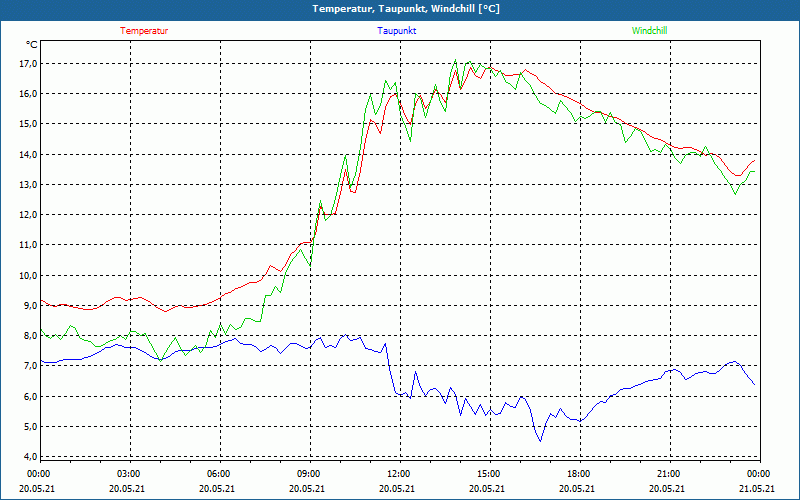Click the 14,0 y-axis value

tap(28, 155)
